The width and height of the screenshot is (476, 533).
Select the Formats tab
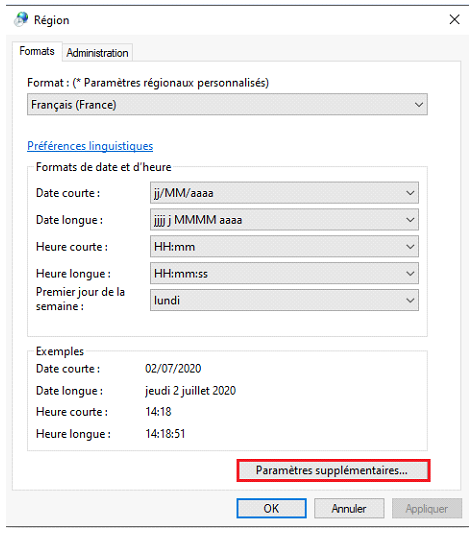(x=37, y=51)
